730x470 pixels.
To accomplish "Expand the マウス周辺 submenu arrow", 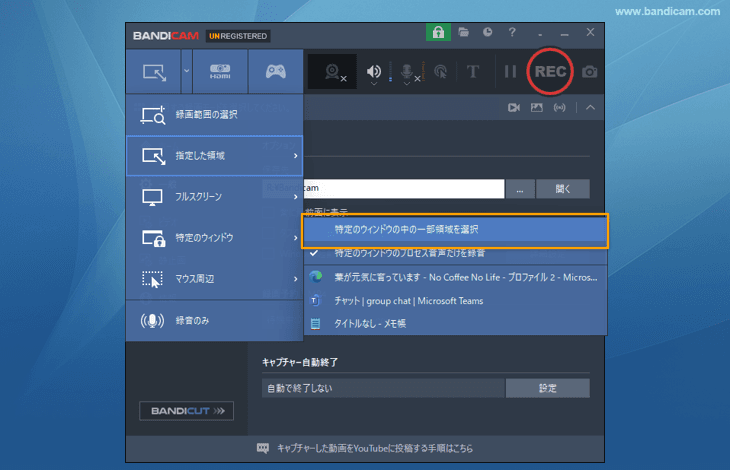I will [296, 279].
